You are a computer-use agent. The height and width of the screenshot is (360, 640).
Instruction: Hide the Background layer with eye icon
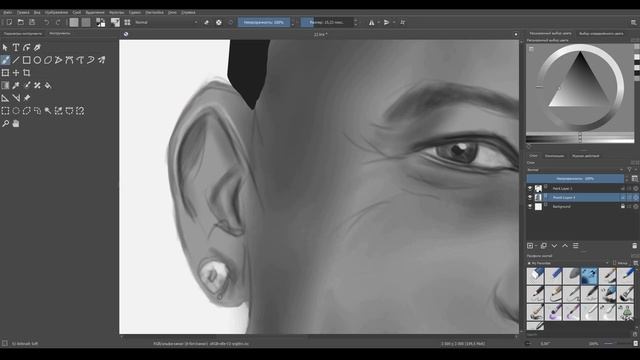(530, 207)
